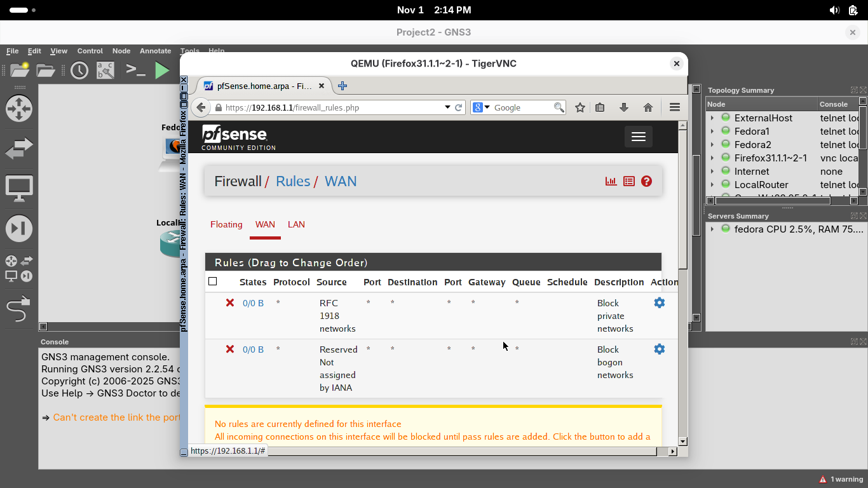Click the Firefox home button
The height and width of the screenshot is (488, 868).
(648, 108)
